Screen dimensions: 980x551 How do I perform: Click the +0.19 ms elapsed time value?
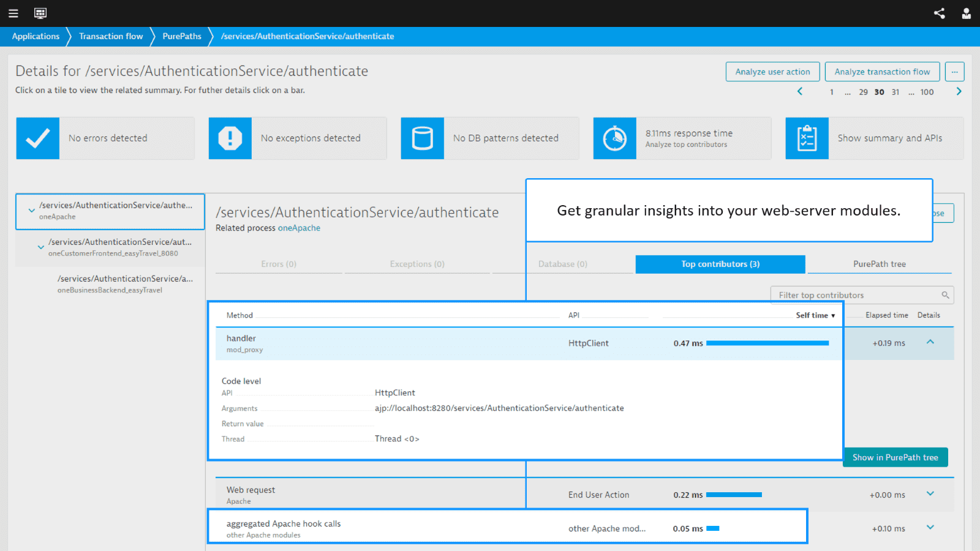click(889, 343)
